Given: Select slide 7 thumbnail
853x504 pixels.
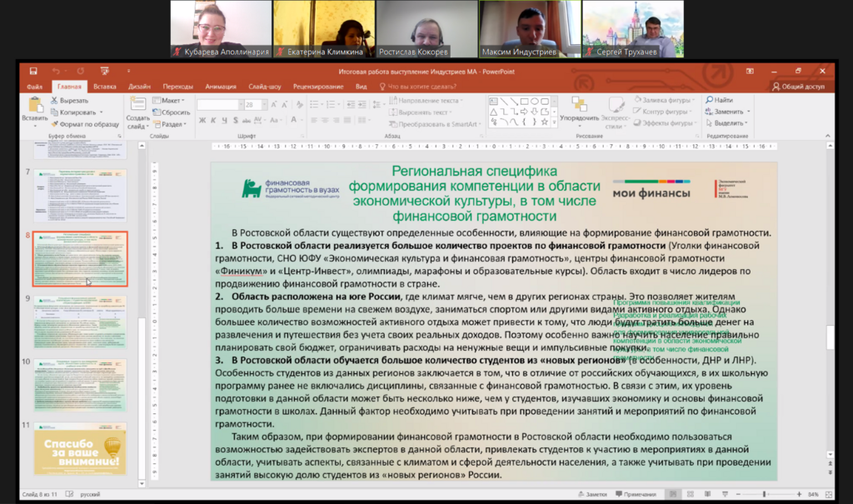Looking at the screenshot, I should point(80,195).
